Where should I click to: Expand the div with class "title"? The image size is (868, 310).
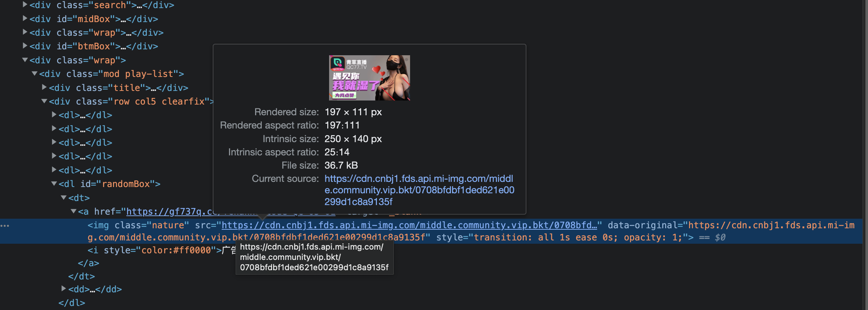(44, 87)
